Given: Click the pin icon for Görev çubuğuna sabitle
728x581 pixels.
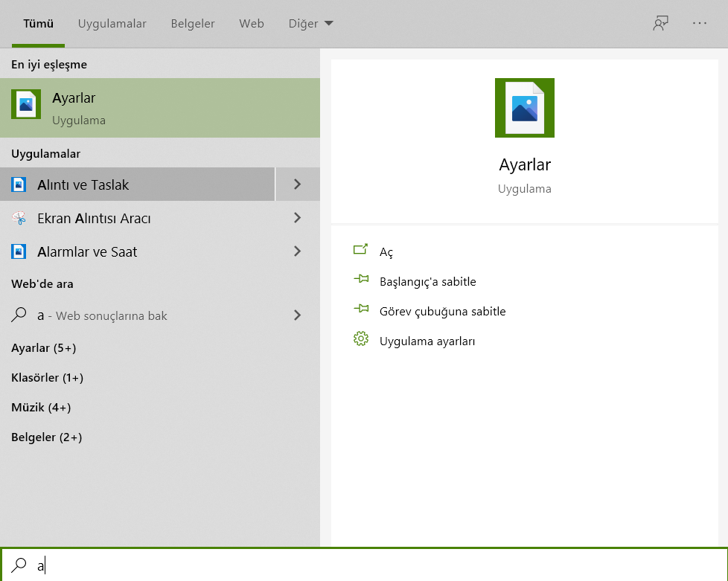Looking at the screenshot, I should 361,309.
